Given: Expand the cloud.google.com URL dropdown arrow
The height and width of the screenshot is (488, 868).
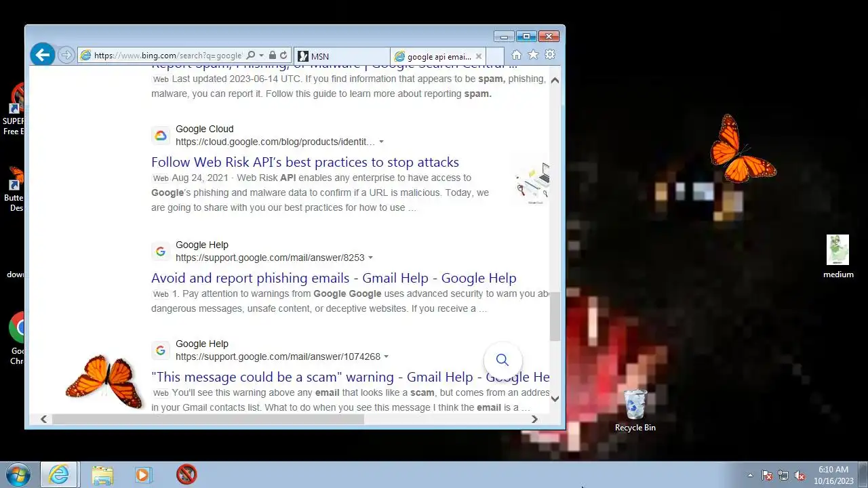Looking at the screenshot, I should coord(381,142).
